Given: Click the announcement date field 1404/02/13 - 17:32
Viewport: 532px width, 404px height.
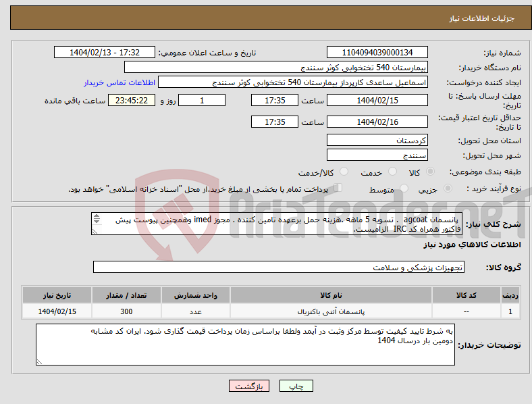Looking at the screenshot, I should (x=105, y=53).
